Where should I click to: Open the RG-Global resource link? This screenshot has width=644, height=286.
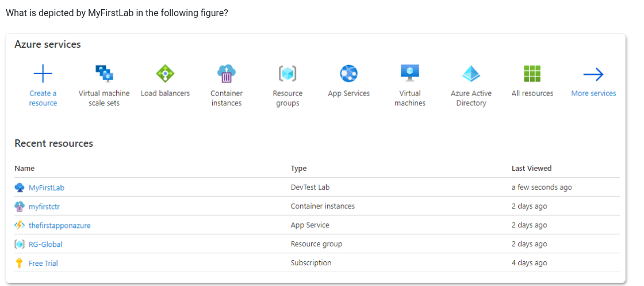pos(45,245)
